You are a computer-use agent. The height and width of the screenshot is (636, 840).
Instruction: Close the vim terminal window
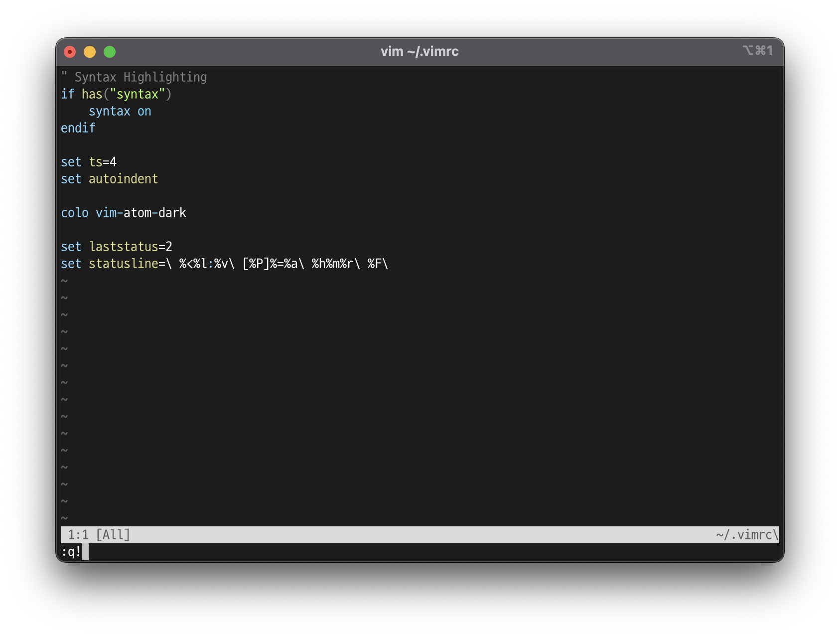[70, 52]
